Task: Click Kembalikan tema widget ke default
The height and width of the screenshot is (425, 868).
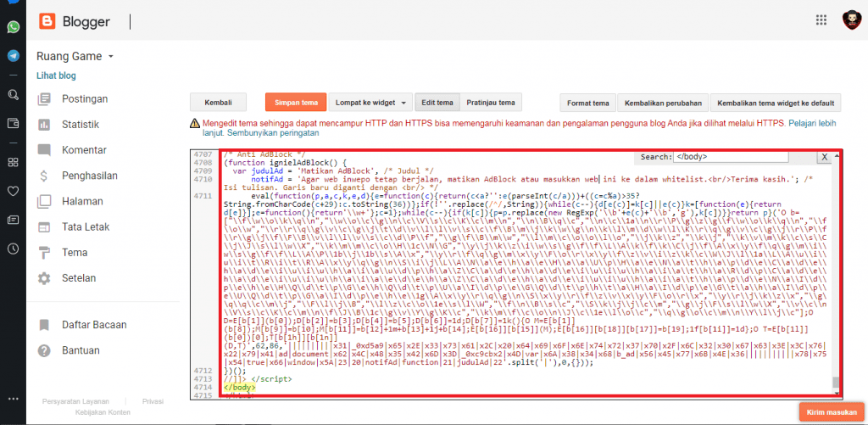Action: click(776, 103)
